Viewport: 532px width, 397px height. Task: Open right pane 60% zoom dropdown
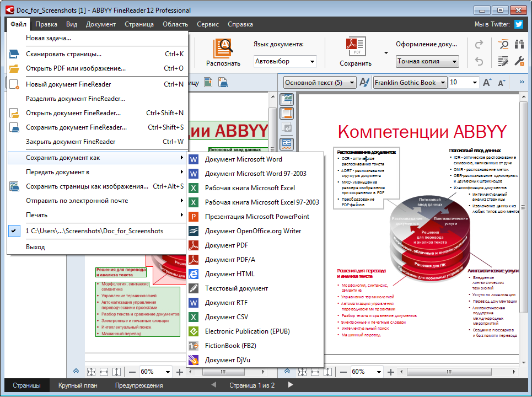tap(379, 372)
